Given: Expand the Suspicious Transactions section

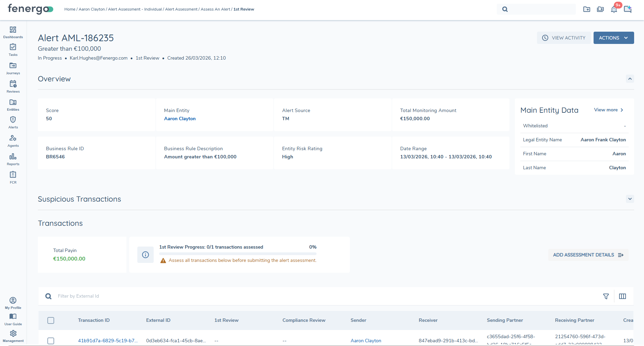Looking at the screenshot, I should pyautogui.click(x=630, y=199).
